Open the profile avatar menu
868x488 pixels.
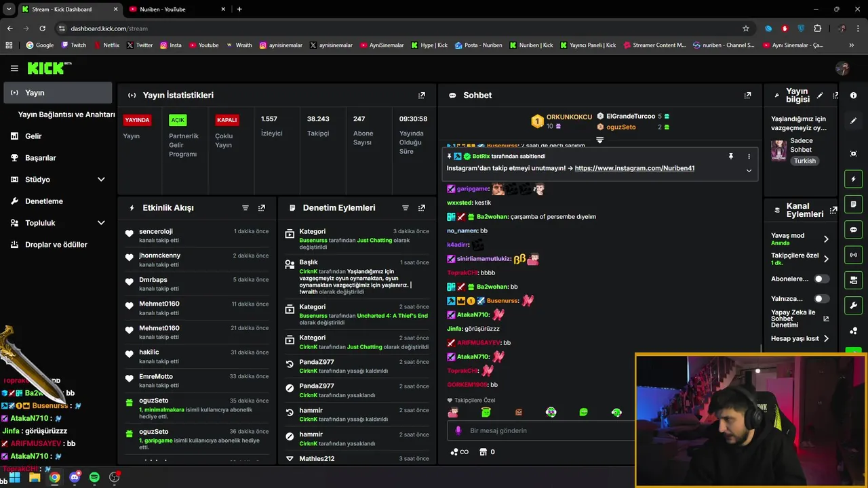click(x=843, y=68)
